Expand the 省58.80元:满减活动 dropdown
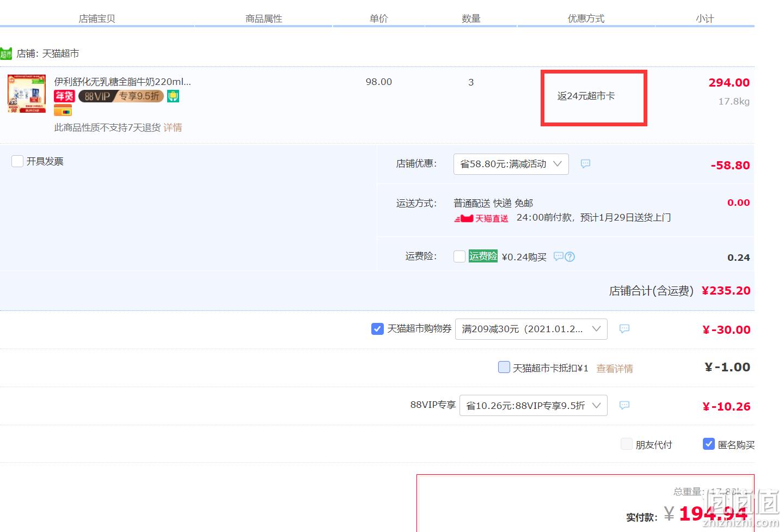 (511, 164)
